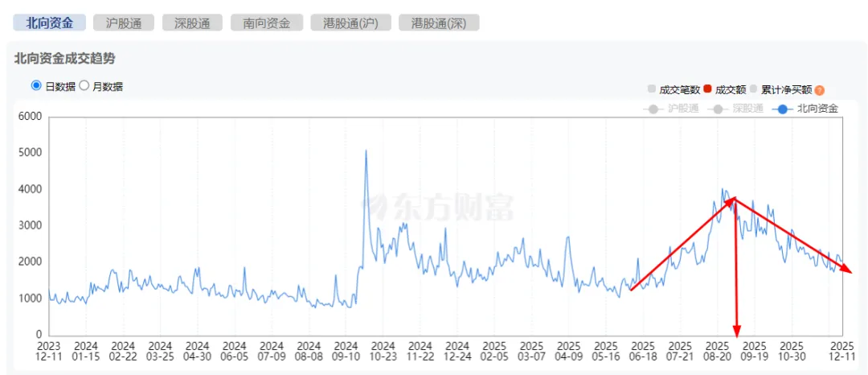Click the gray 累计净买额 legend square

[753, 89]
